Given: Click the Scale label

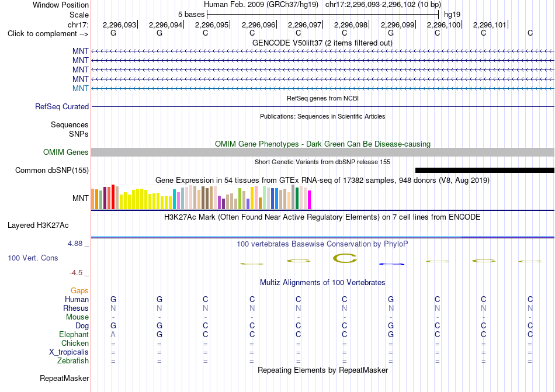Looking at the screenshot, I should pos(79,15).
